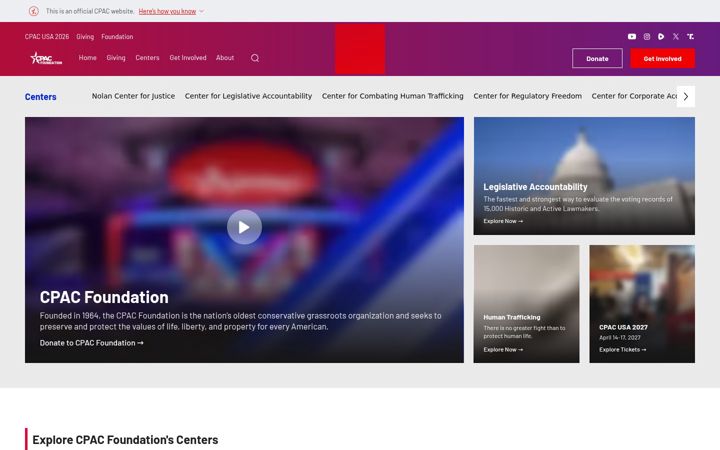Open the X (Twitter) social icon

(x=675, y=36)
